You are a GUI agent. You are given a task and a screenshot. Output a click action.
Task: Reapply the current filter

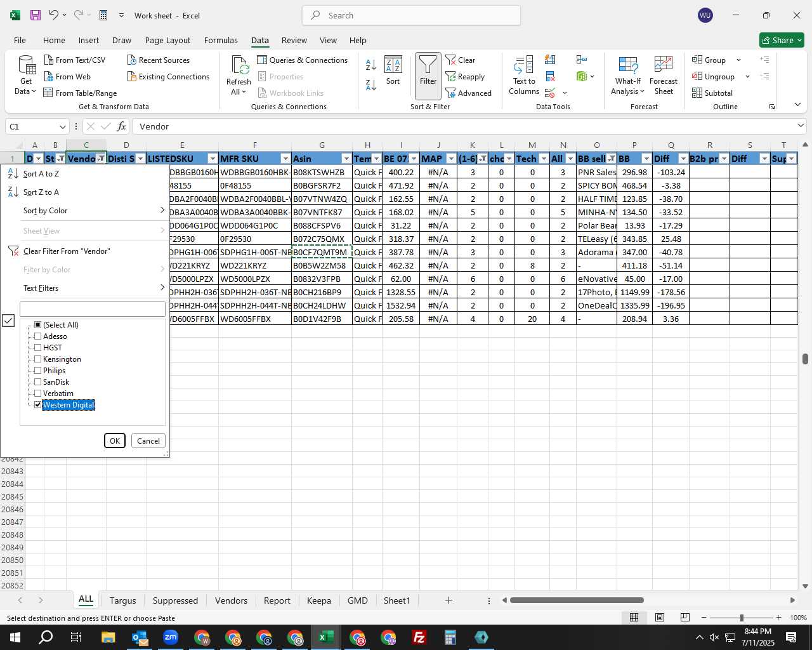coord(465,76)
